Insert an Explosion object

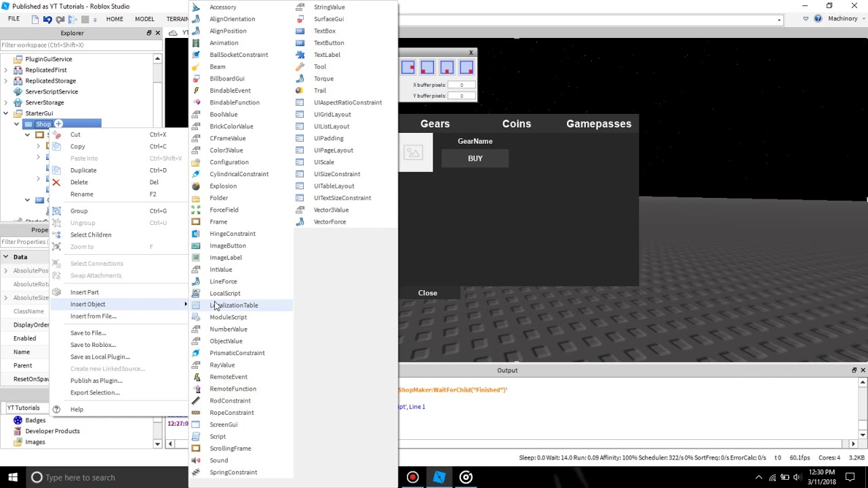[x=241, y=186]
